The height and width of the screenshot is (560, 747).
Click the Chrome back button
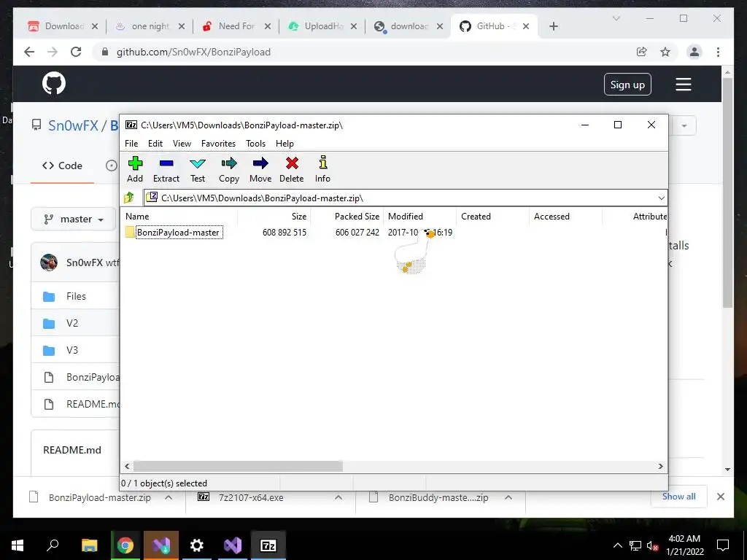pos(29,52)
